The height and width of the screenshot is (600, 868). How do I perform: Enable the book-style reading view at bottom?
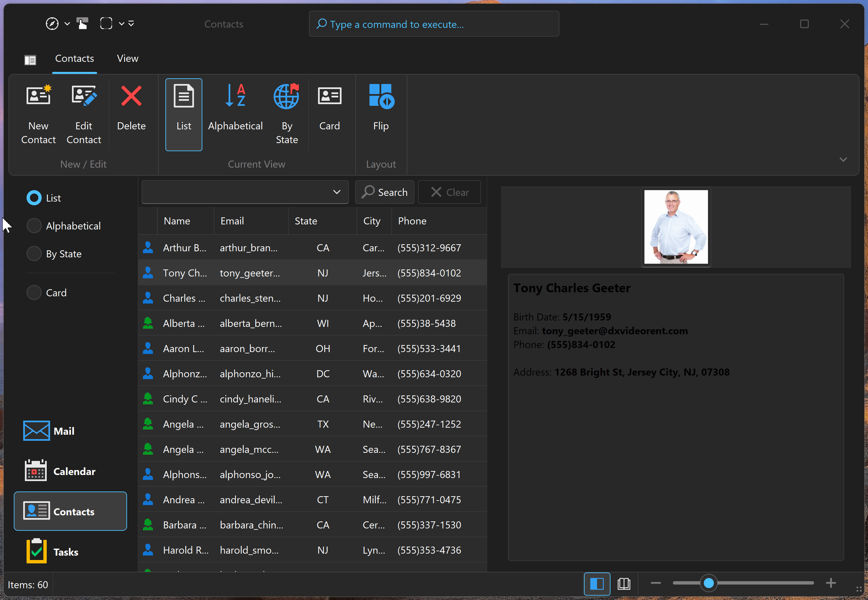coord(624,584)
